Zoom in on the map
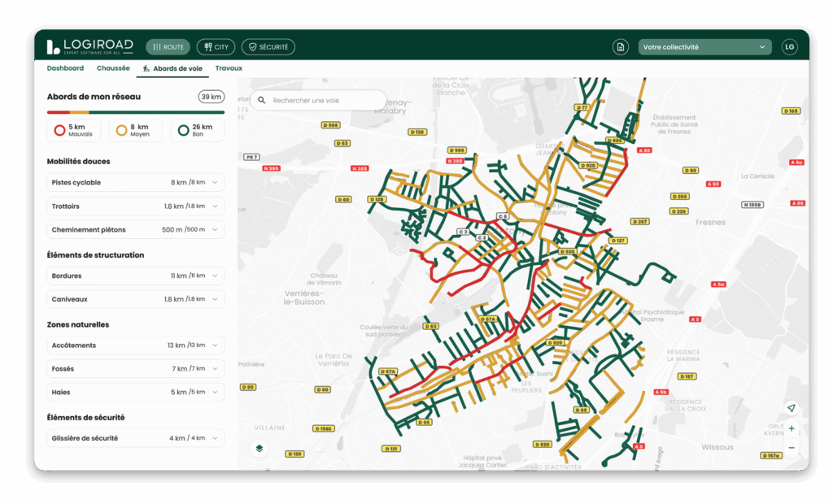This screenshot has height=504, width=833. 791,428
